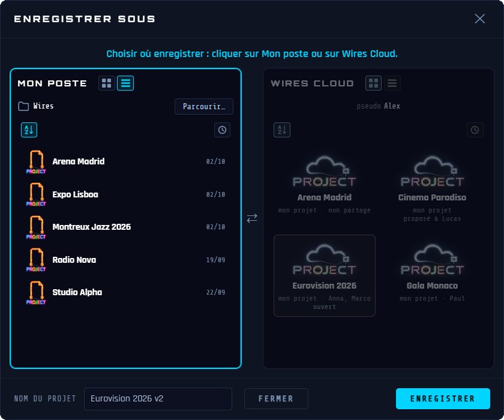Image resolution: width=504 pixels, height=420 pixels.
Task: Switch Mon Poste to list view
Action: (x=125, y=83)
